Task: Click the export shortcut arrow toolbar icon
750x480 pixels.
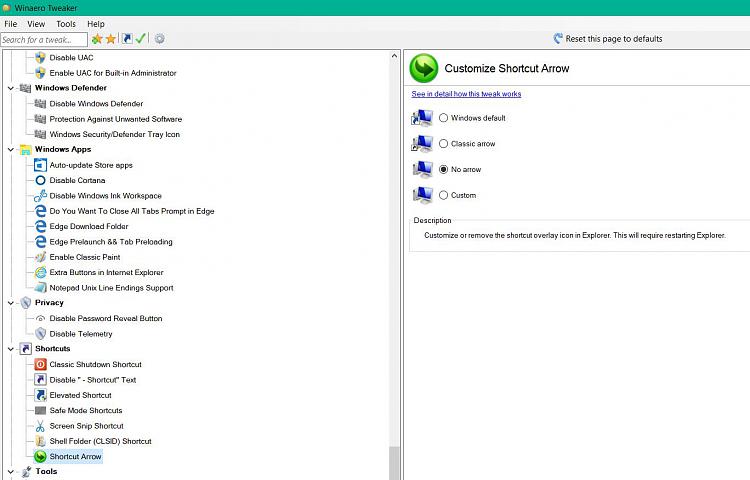Action: click(127, 39)
